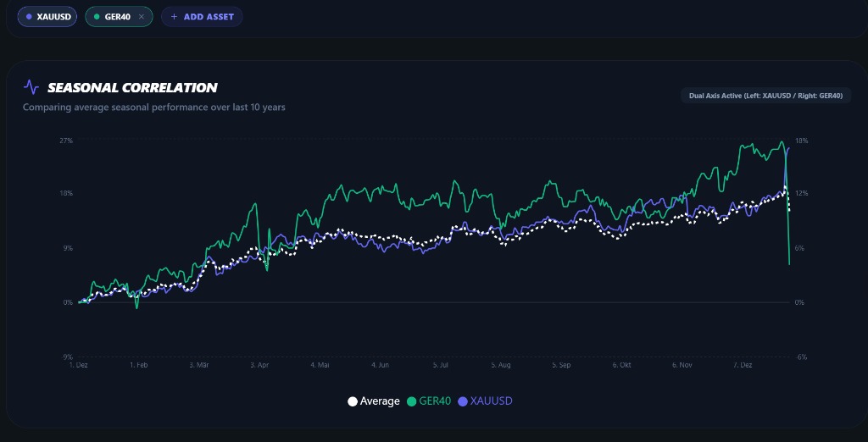Click the 27% left axis label
The height and width of the screenshot is (442, 868).
[x=65, y=140]
